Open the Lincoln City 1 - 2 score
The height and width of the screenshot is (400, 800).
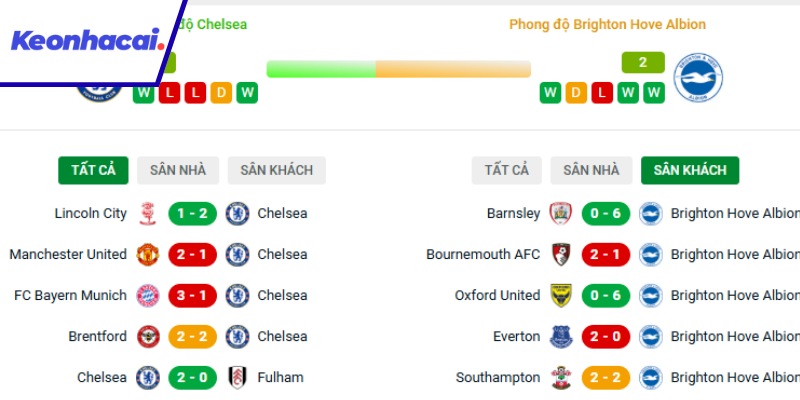pos(193,213)
